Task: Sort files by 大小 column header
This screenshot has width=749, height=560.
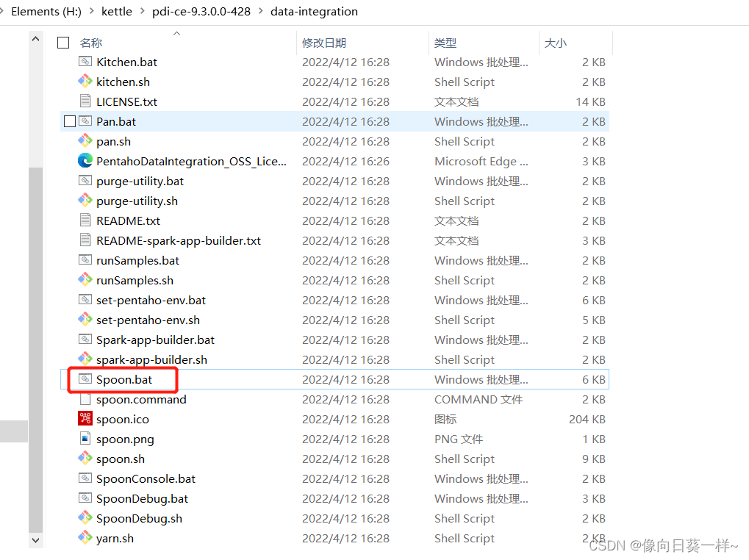Action: tap(555, 43)
